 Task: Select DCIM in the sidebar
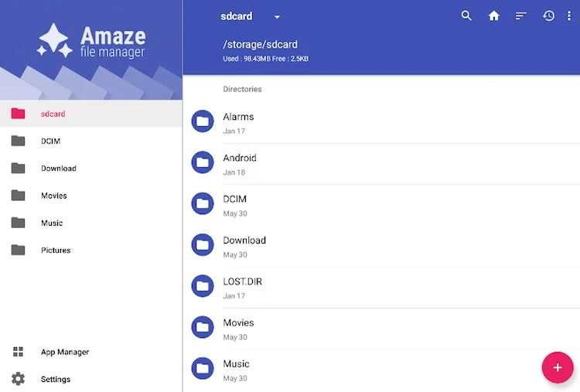point(51,141)
